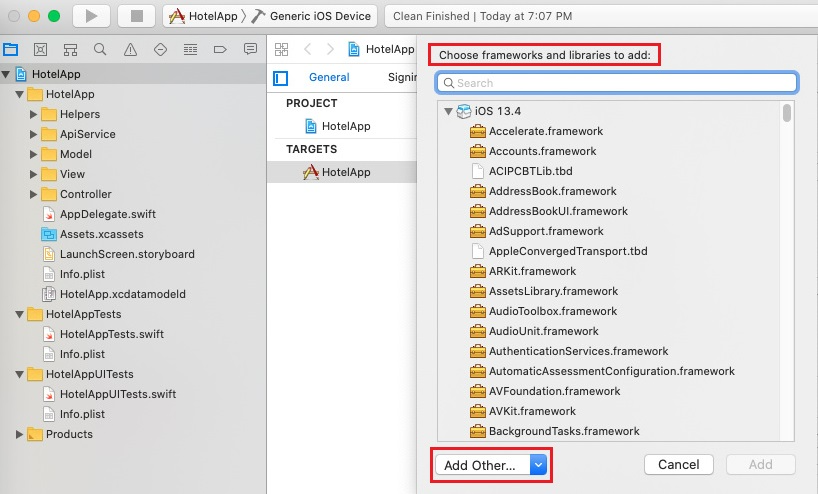Screen dimensions: 818x494
Task: Choose Generic iOS Device destination
Action: pyautogui.click(x=311, y=16)
